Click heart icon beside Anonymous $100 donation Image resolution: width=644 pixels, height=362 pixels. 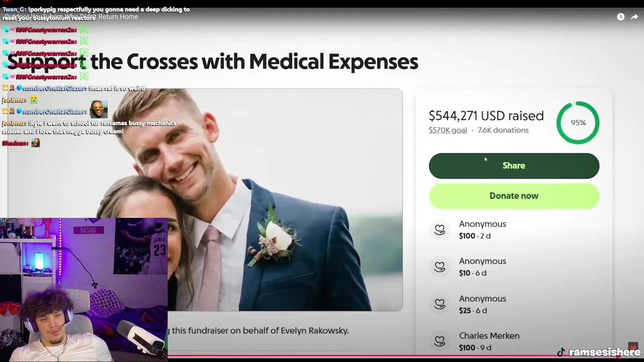pyautogui.click(x=440, y=230)
